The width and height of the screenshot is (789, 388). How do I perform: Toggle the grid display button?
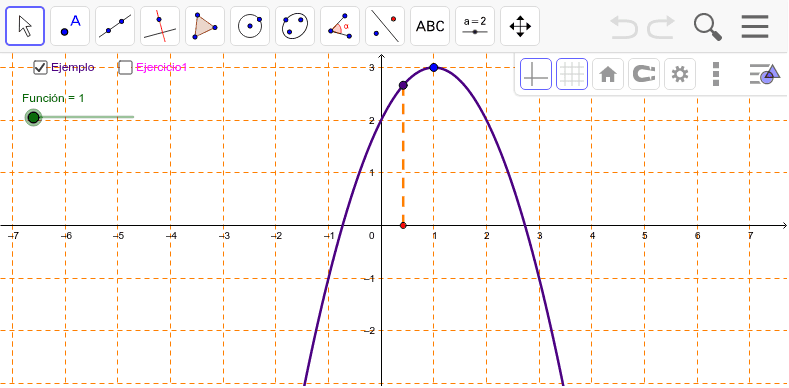[572, 74]
